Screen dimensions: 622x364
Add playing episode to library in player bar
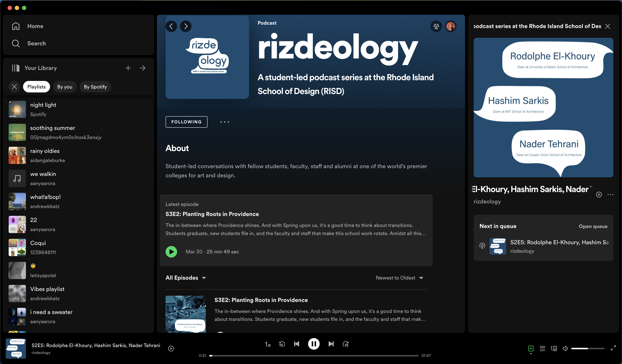tap(171, 349)
